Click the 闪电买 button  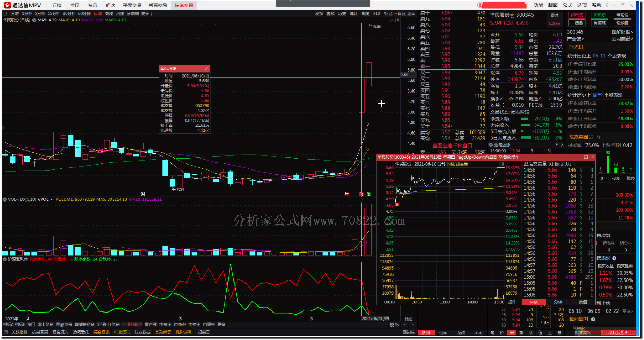(577, 15)
